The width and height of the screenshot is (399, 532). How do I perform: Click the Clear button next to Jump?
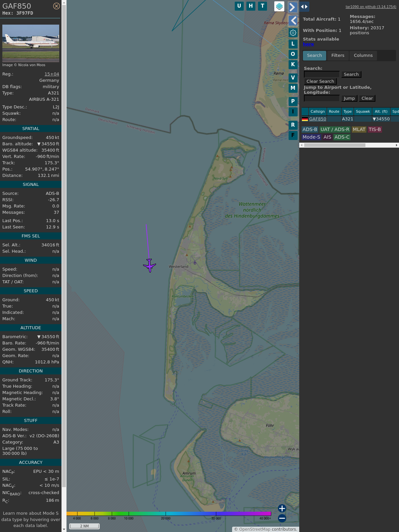367,98
